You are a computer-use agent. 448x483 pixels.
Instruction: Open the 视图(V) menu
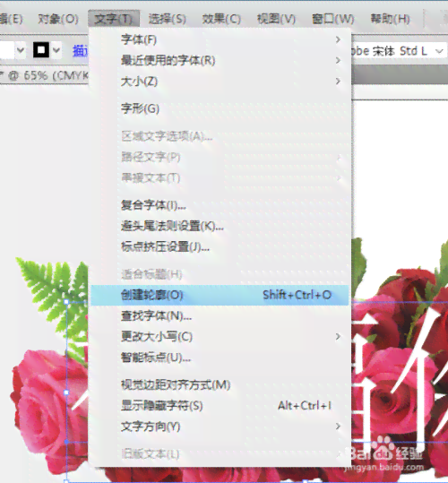pyautogui.click(x=276, y=19)
